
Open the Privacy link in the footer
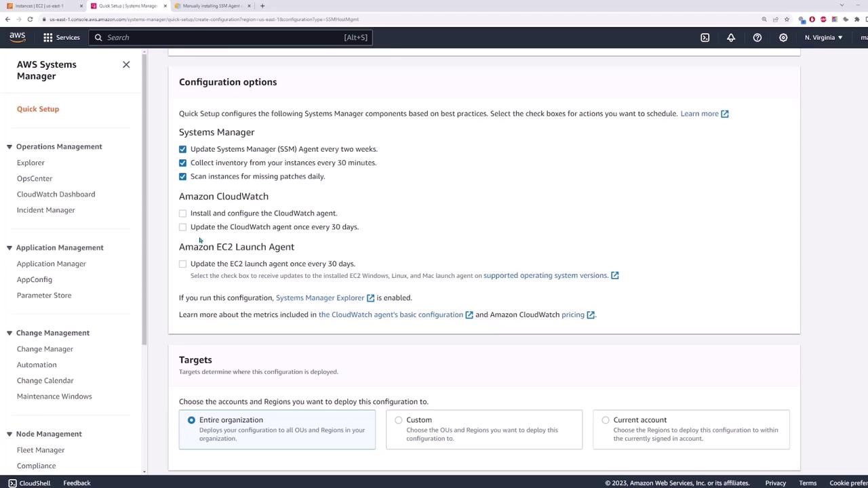(776, 483)
